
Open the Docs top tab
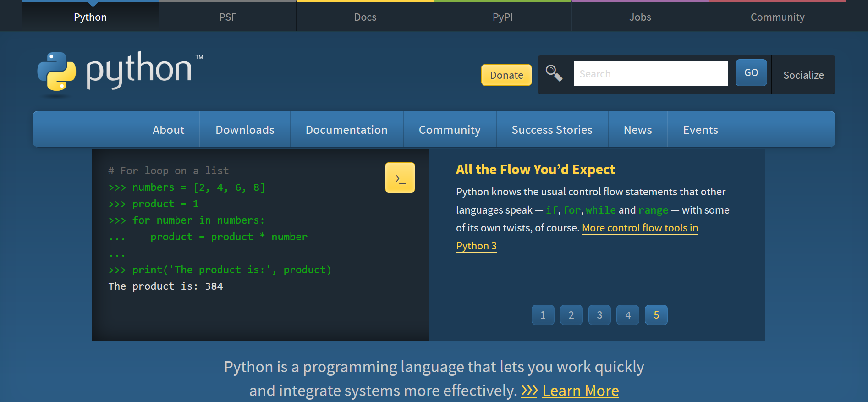pos(365,17)
